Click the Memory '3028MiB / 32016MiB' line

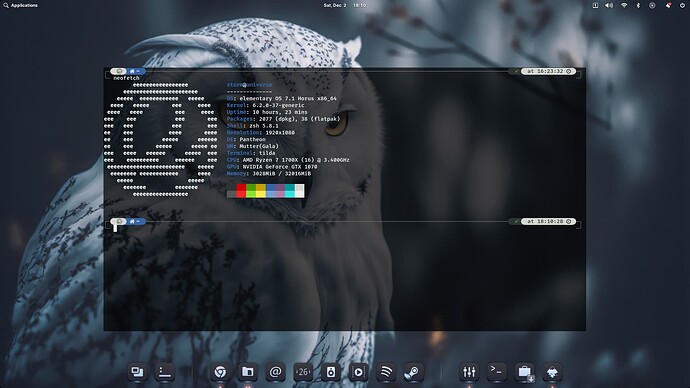[269, 174]
